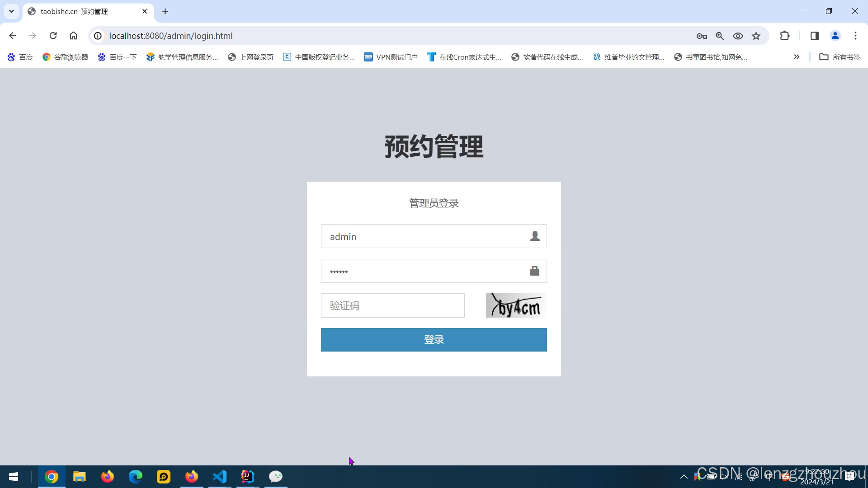
Task: Toggle the eye icon in address bar
Action: click(x=738, y=36)
